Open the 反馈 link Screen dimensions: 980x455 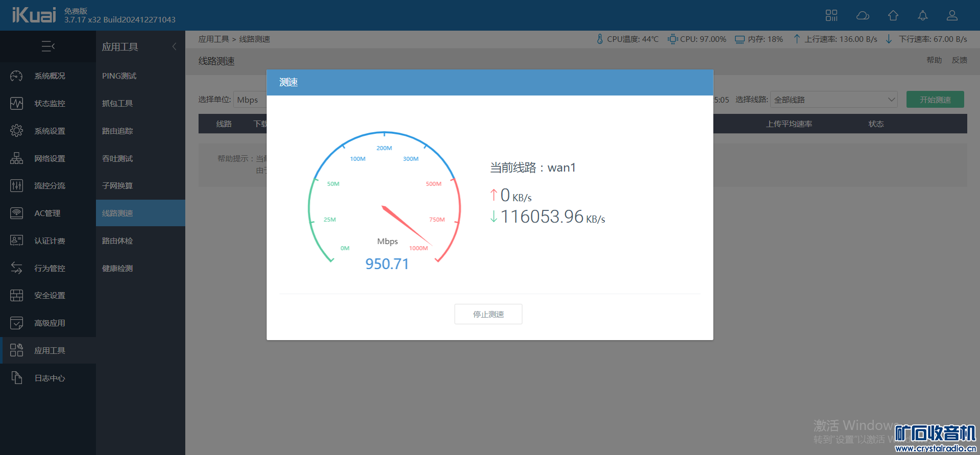pos(960,60)
